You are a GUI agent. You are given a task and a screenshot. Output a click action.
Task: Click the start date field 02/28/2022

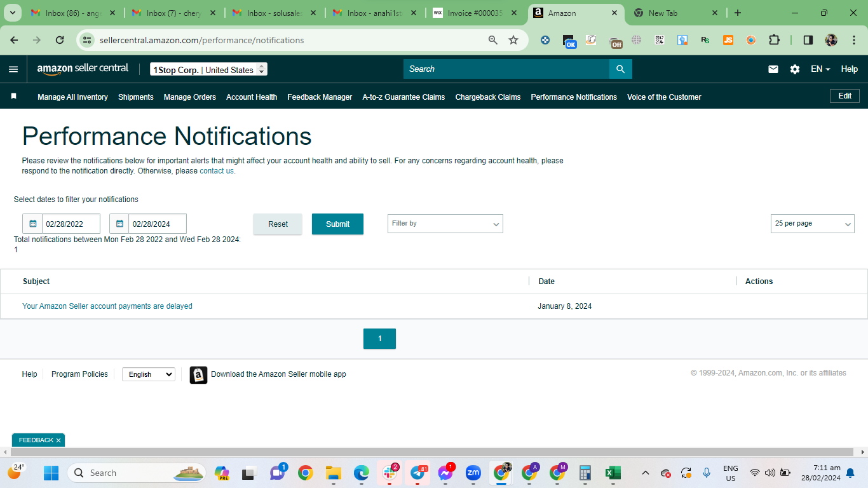(71, 224)
